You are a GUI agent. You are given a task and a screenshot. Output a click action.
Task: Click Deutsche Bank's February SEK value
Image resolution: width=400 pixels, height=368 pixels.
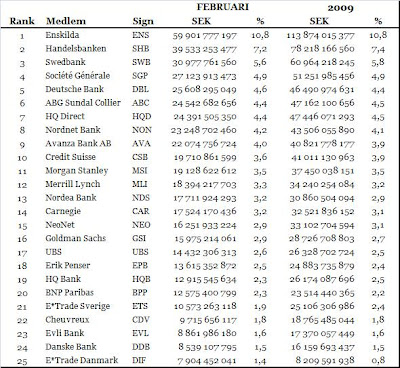[x=204, y=89]
